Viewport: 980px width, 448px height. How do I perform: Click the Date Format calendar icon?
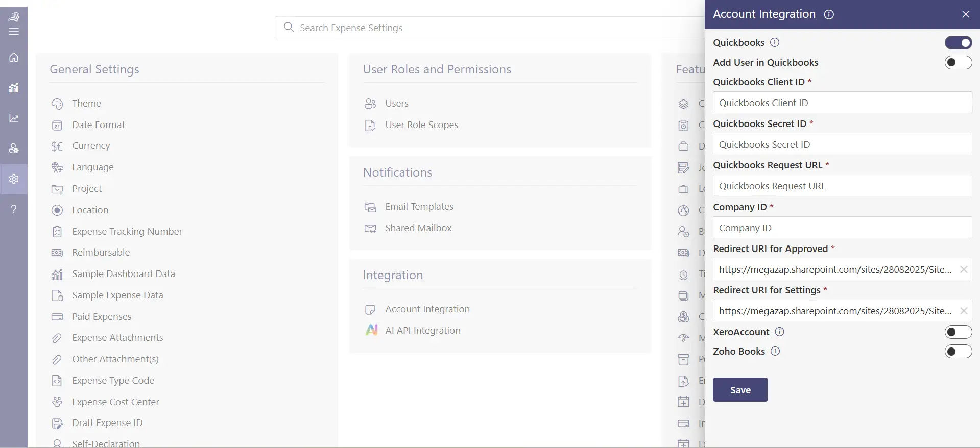coord(57,125)
